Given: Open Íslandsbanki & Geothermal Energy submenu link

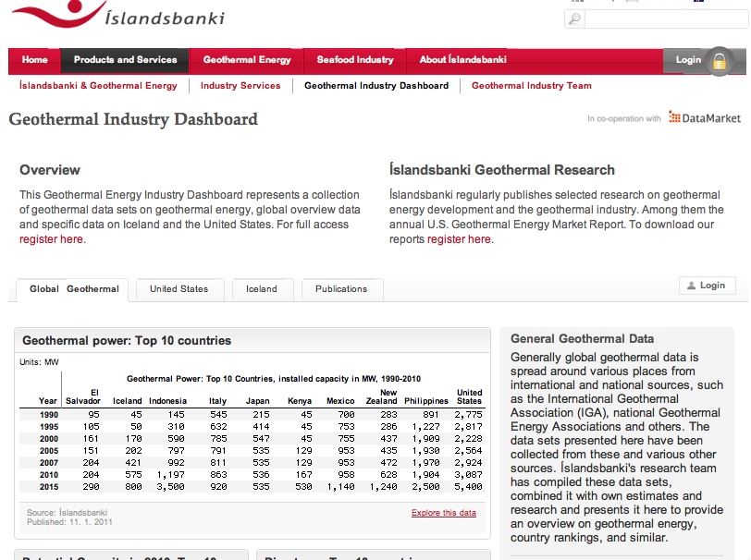Looking at the screenshot, I should [98, 86].
